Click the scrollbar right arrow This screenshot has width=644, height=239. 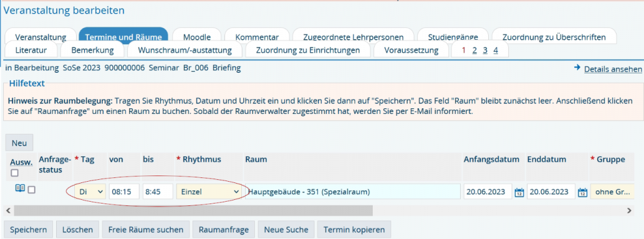point(629,210)
